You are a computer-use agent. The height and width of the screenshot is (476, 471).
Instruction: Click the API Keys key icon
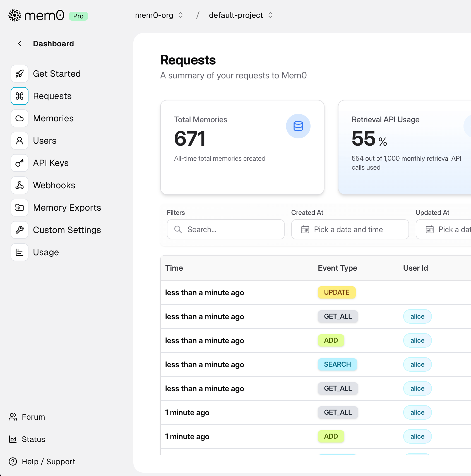click(20, 163)
